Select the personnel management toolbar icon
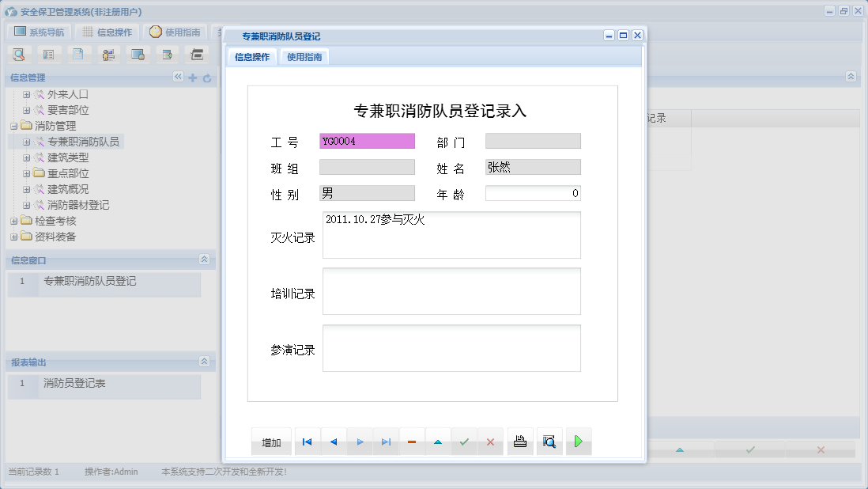The width and height of the screenshot is (868, 489). tap(108, 54)
